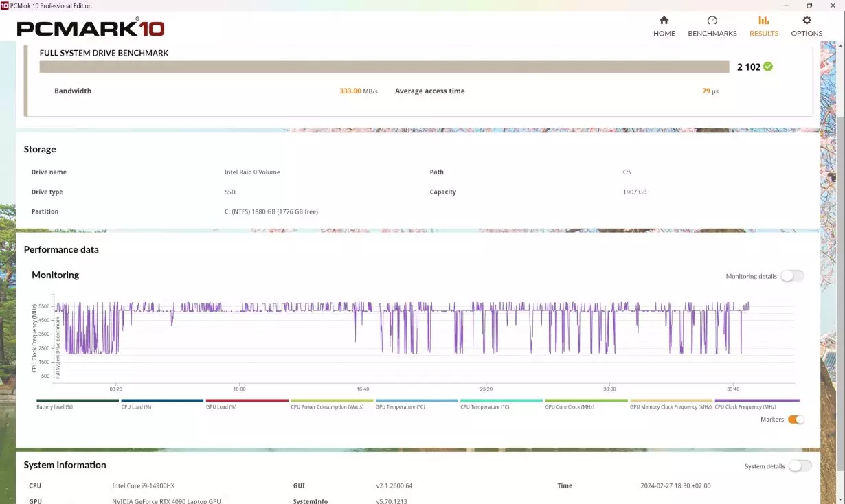Open the Benchmarks gauge icon

pos(712,21)
